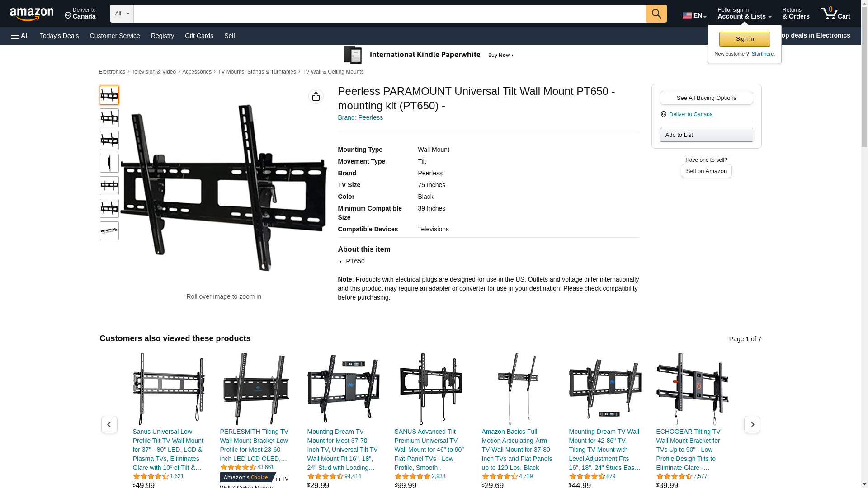
Task: Open Today's Deals nav item
Action: coord(59,36)
